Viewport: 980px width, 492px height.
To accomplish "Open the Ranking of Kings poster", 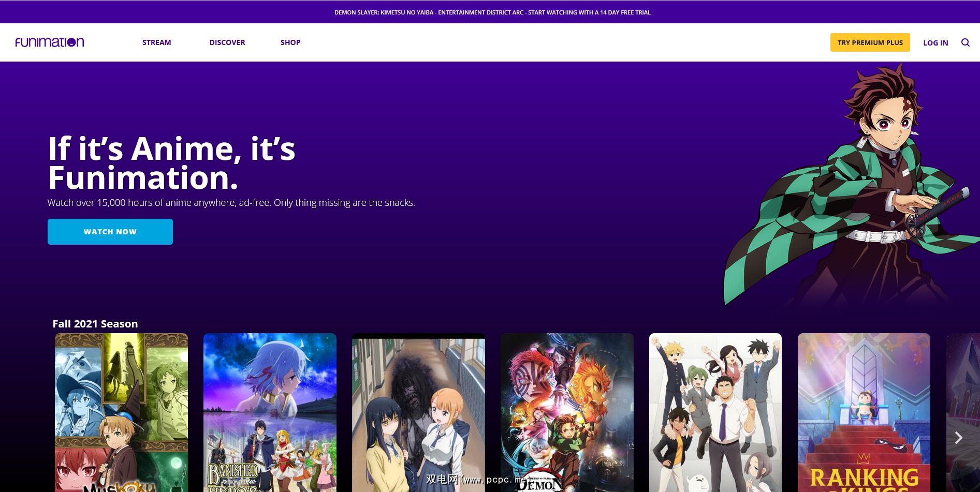I will 864,412.
